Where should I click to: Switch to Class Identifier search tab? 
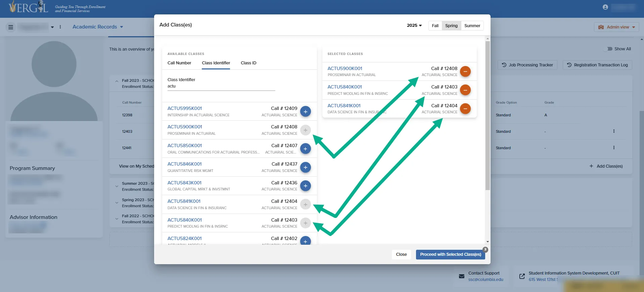[x=216, y=63]
